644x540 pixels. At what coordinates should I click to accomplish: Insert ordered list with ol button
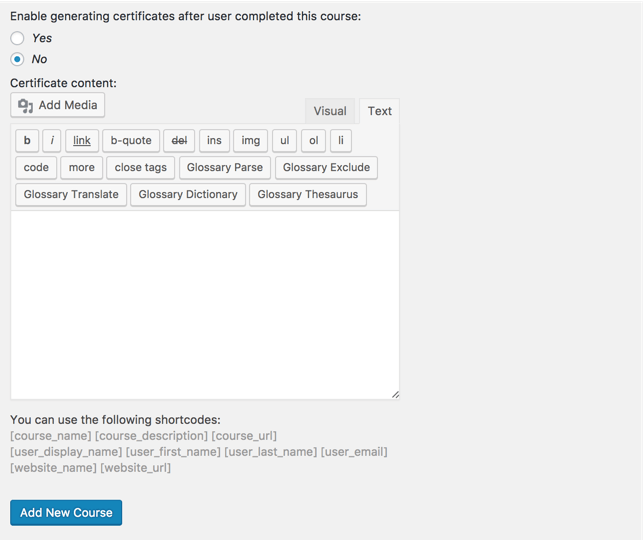pyautogui.click(x=314, y=141)
